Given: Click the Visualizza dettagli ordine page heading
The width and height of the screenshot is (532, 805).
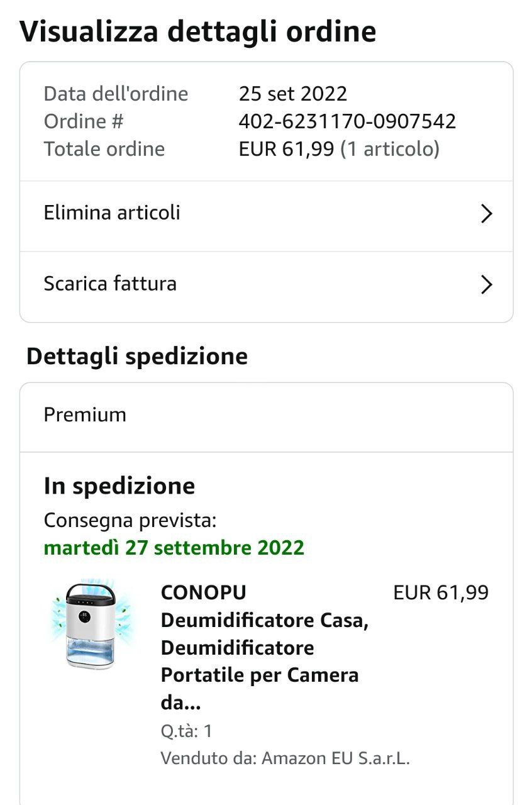Looking at the screenshot, I should click(x=198, y=31).
